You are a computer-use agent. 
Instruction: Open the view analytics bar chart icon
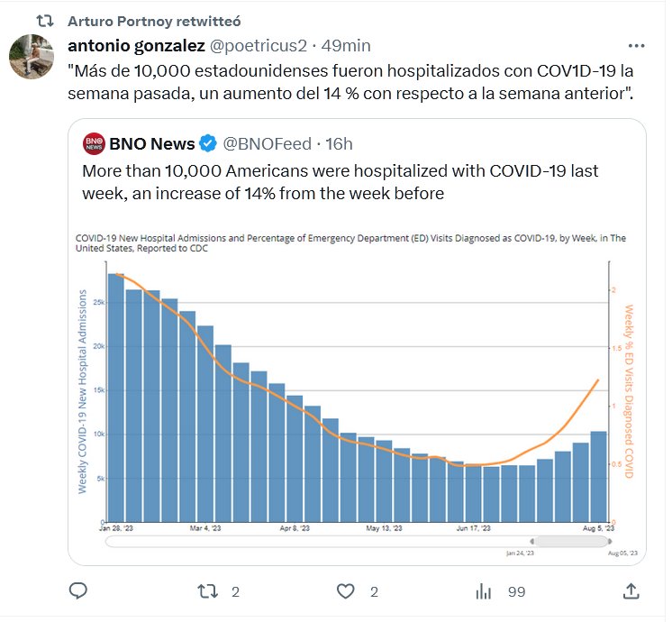point(484,591)
